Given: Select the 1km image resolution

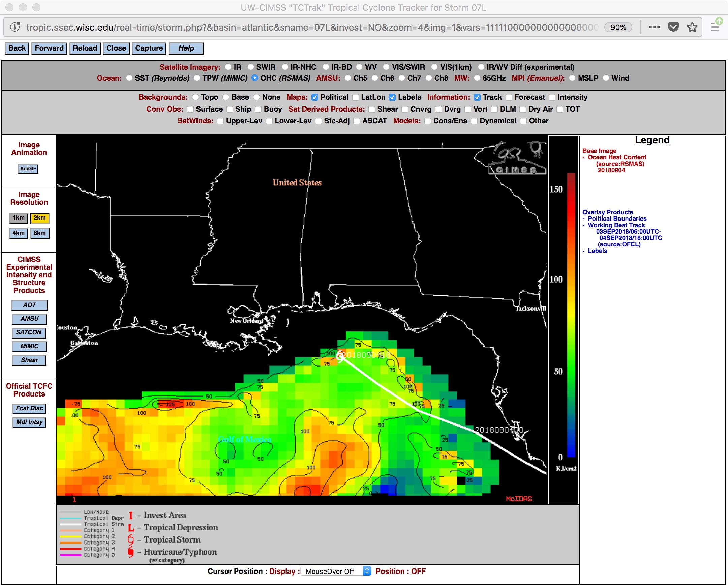Looking at the screenshot, I should [19, 218].
